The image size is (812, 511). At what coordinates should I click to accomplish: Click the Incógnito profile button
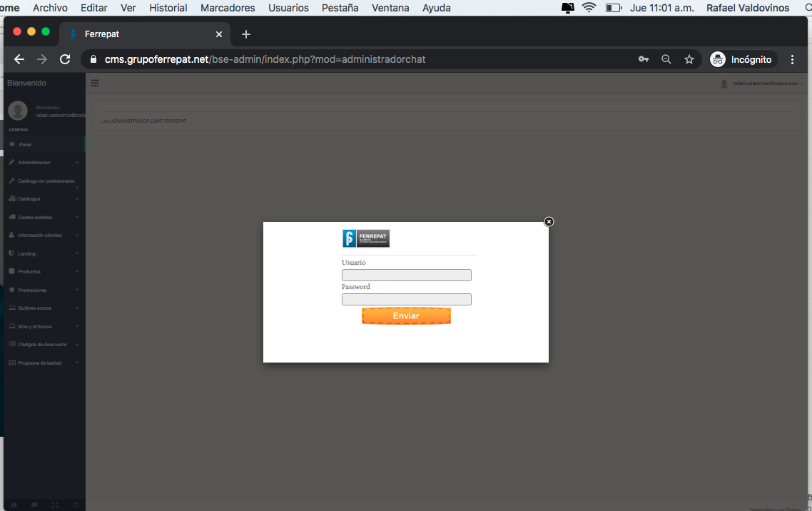743,59
